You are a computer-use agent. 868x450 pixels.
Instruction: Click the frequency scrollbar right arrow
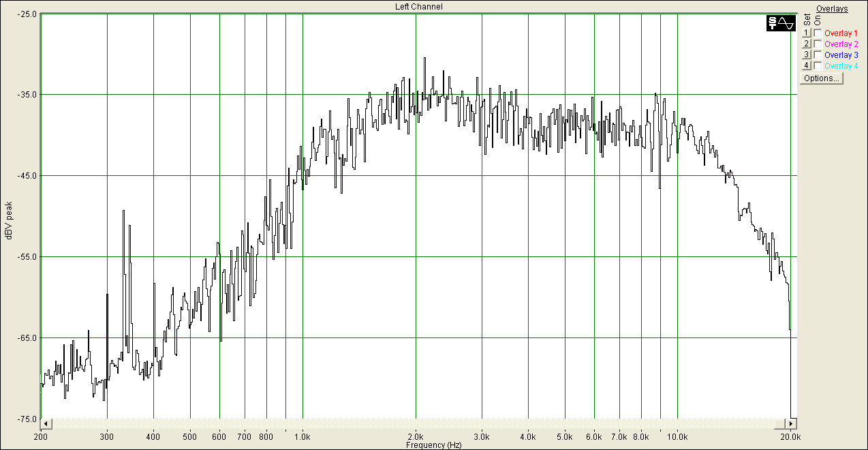[x=792, y=423]
